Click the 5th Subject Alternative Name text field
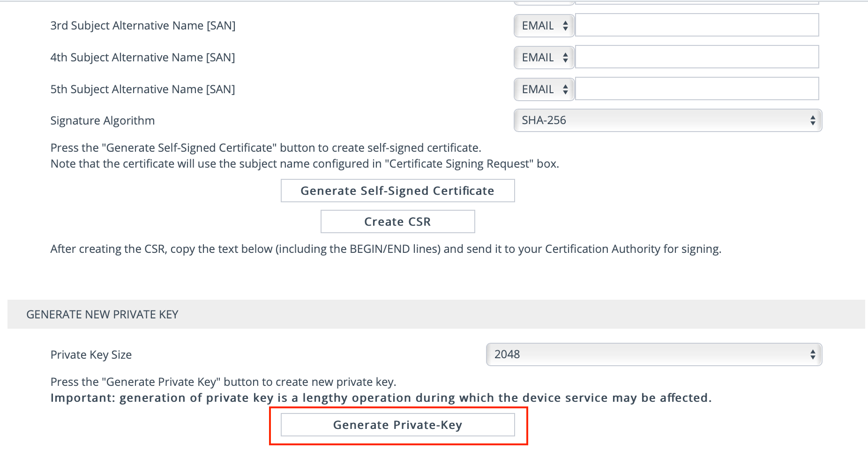868x472 pixels. [x=697, y=88]
